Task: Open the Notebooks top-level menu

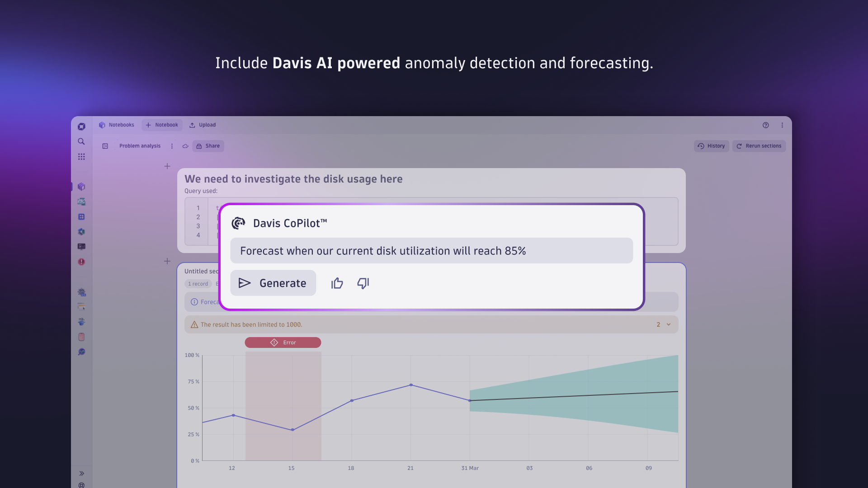Action: pos(117,125)
